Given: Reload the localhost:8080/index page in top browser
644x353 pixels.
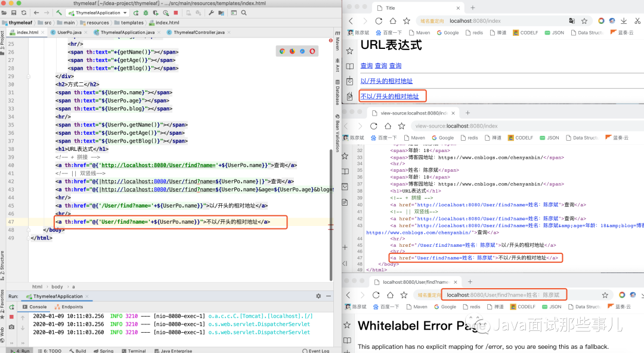Looking at the screenshot, I should pyautogui.click(x=379, y=21).
